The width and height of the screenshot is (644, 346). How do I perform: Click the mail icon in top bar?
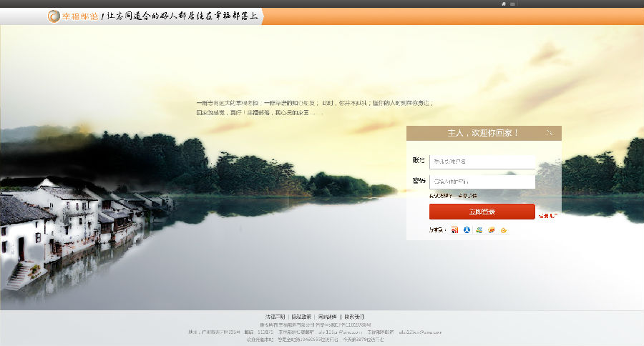pyautogui.click(x=512, y=4)
